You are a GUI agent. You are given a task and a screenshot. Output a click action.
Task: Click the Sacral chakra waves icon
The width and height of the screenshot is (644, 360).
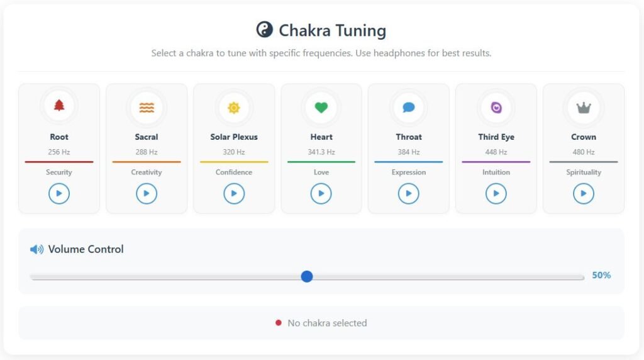(x=147, y=107)
